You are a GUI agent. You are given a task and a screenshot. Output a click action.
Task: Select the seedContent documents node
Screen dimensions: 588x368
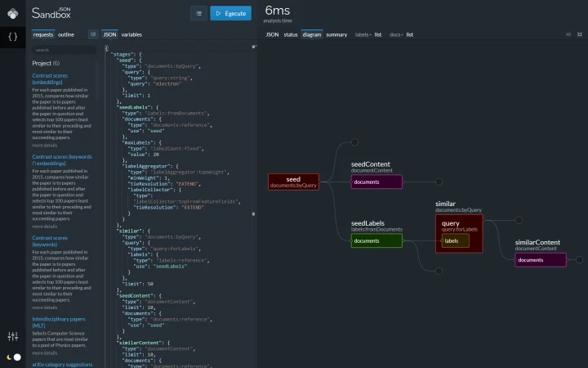376,182
